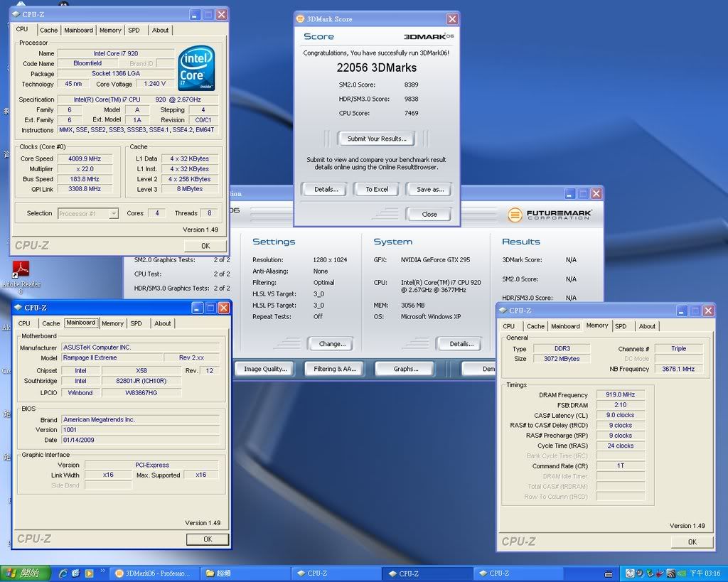The image size is (728, 582).
Task: Select the QPI Link value '3308.8 MHz'
Action: [85, 189]
